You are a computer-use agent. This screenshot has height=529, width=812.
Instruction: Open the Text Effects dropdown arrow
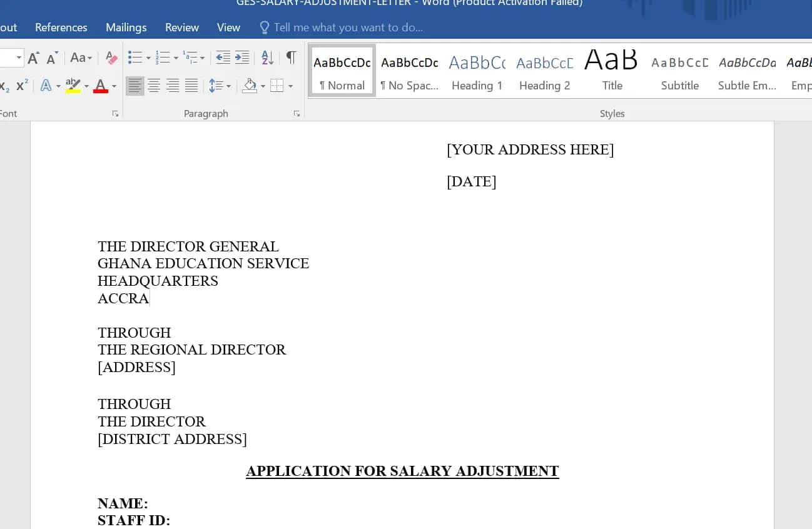tap(58, 86)
